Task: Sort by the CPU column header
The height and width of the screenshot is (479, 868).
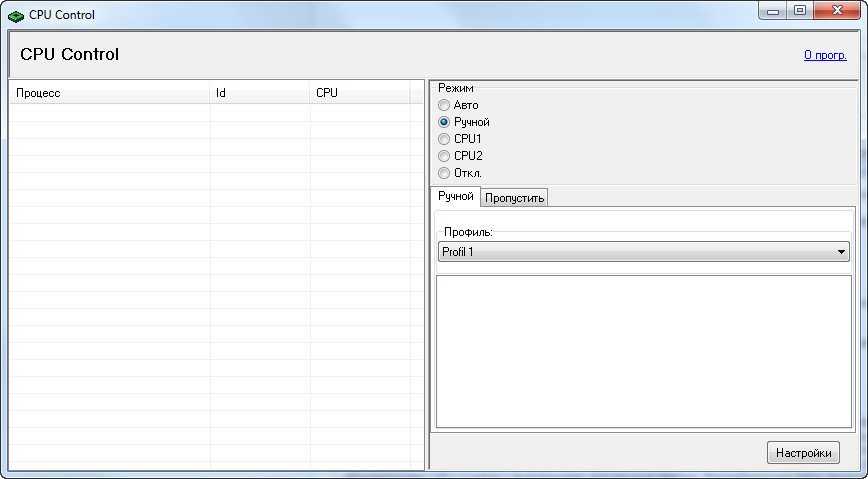Action: pos(359,93)
